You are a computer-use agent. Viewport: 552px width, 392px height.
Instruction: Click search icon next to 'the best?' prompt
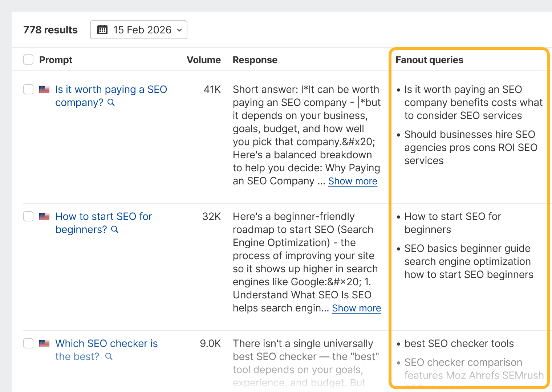(109, 357)
